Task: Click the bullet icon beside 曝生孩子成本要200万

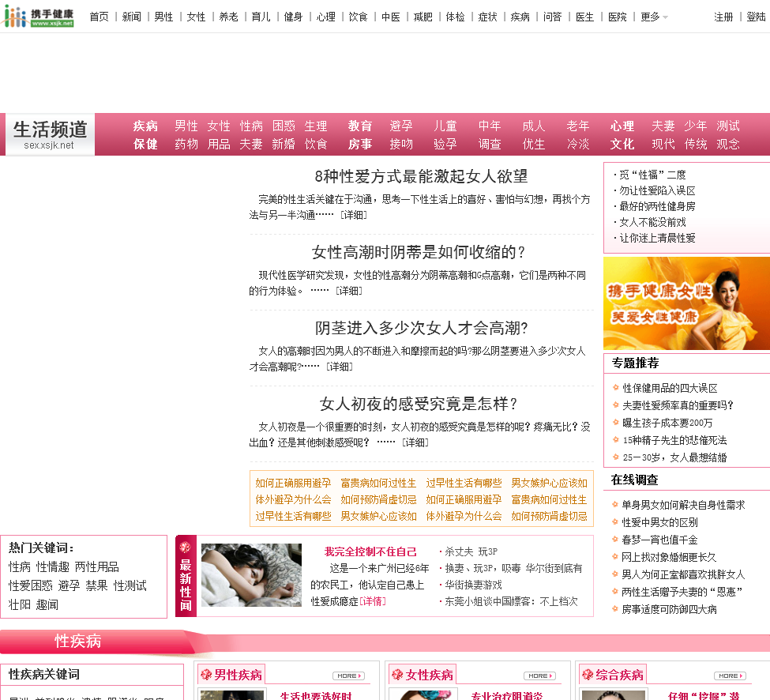Action: point(615,422)
